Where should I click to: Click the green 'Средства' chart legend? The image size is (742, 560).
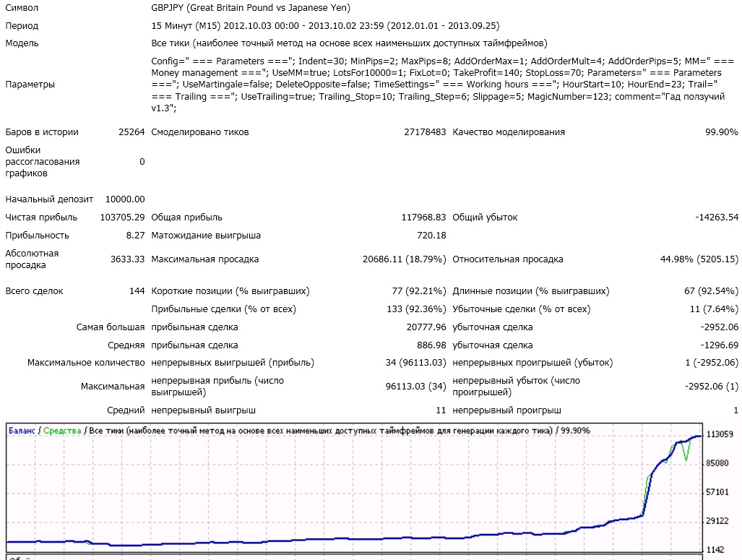[x=62, y=431]
